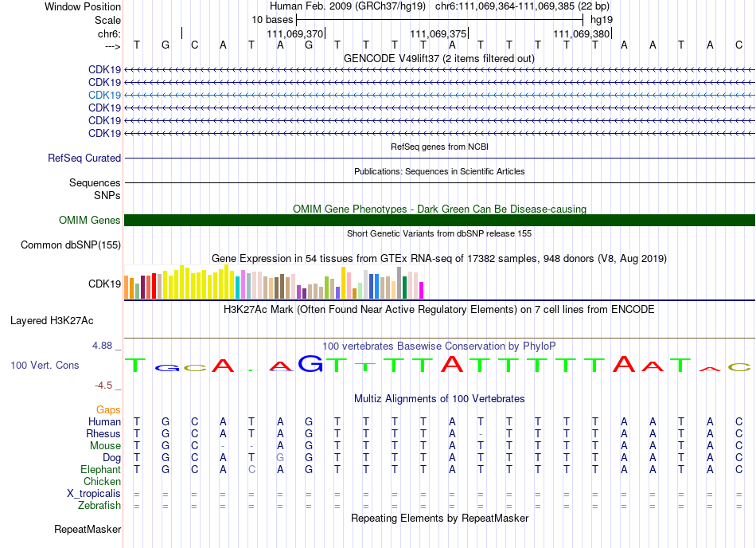Screen dimensions: 756x548
Task: Click the Zebrafish species row label
Action: pyautogui.click(x=99, y=506)
